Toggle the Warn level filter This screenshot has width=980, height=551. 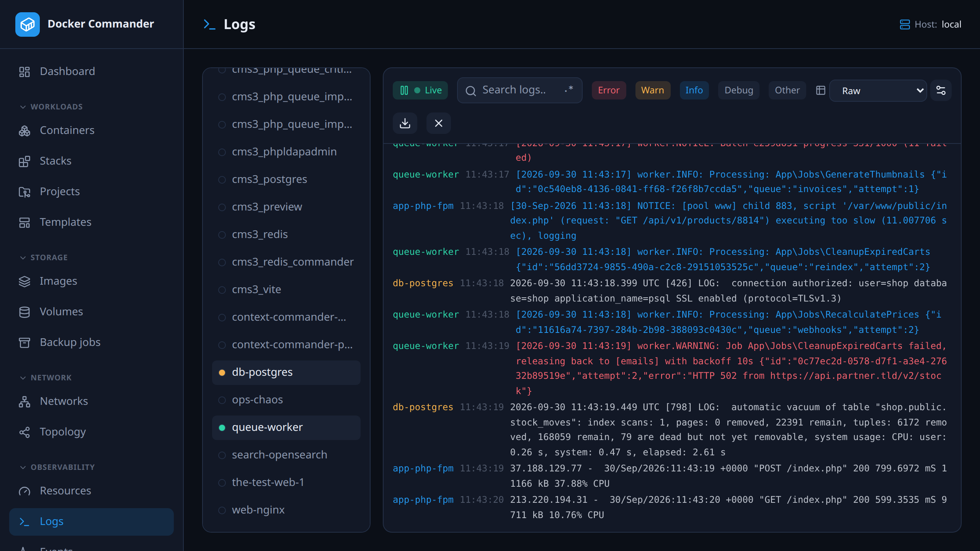click(x=653, y=90)
